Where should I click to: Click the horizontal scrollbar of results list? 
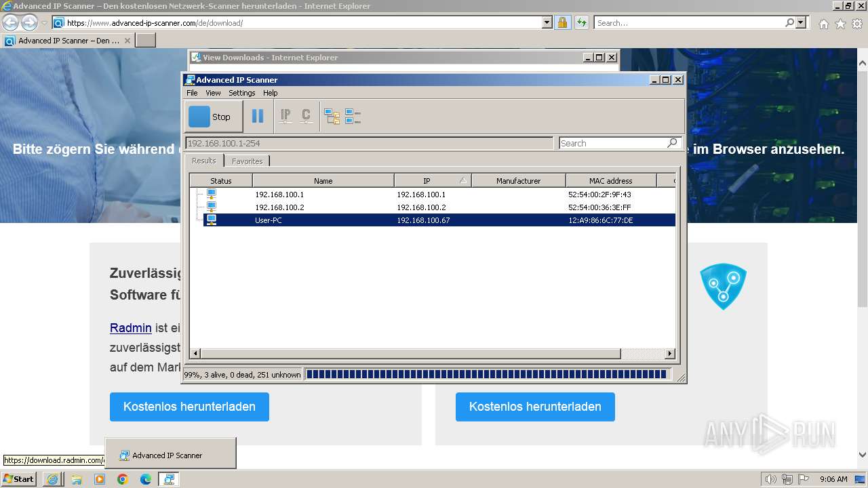(411, 354)
